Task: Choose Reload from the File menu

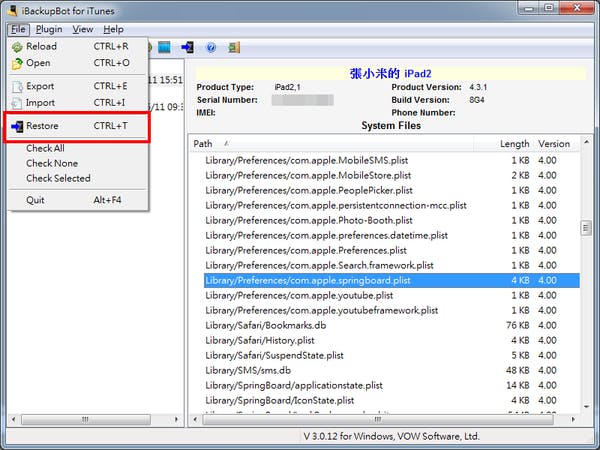Action: (x=78, y=46)
